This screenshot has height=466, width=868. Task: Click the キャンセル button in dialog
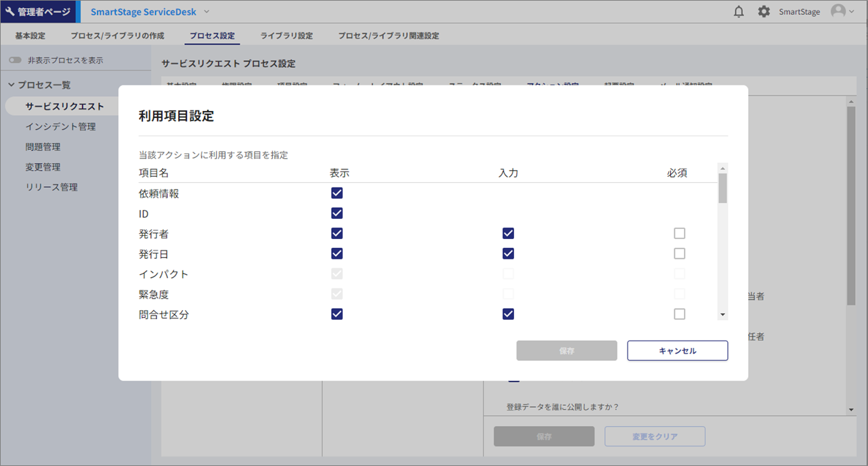(677, 351)
